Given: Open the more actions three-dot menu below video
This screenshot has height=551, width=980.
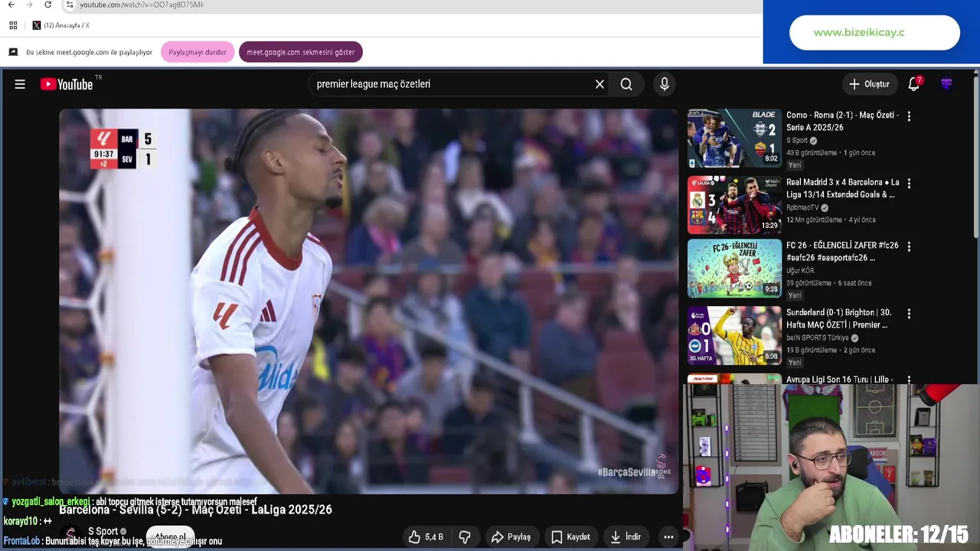Looking at the screenshot, I should click(668, 537).
